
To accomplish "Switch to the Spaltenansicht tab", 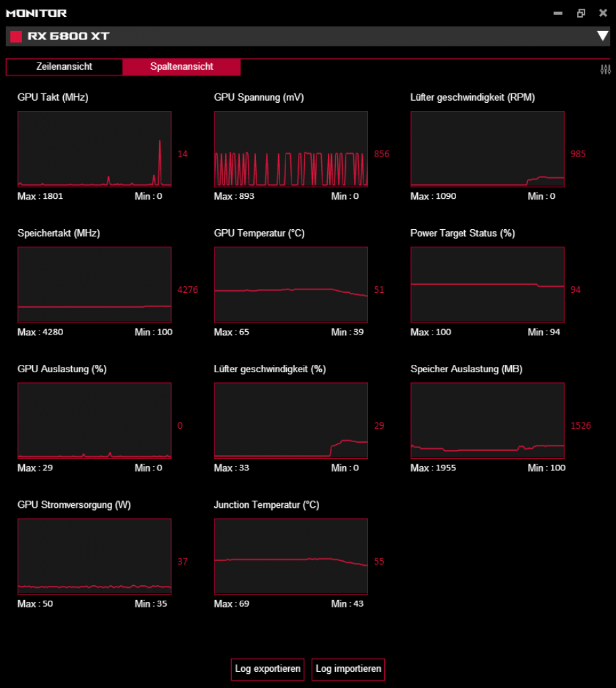I will click(x=181, y=67).
